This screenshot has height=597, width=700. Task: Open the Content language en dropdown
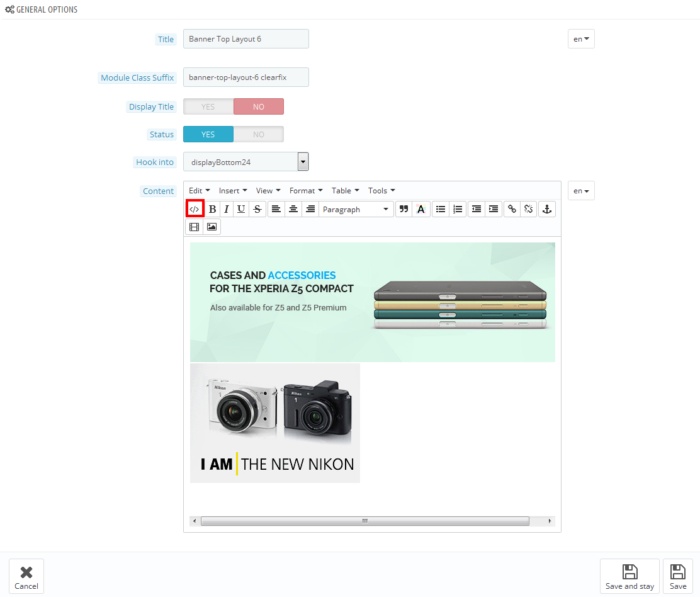(581, 191)
